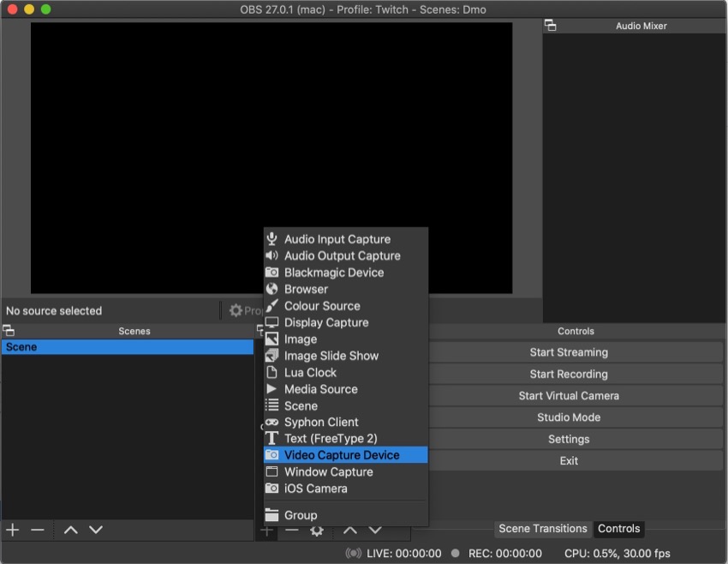Image resolution: width=728 pixels, height=564 pixels.
Task: Pick Window Capture source
Action: (x=345, y=472)
